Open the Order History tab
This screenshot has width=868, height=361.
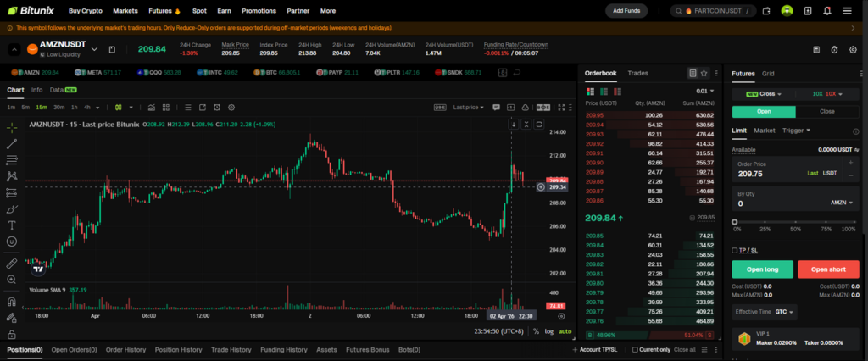(x=125, y=350)
